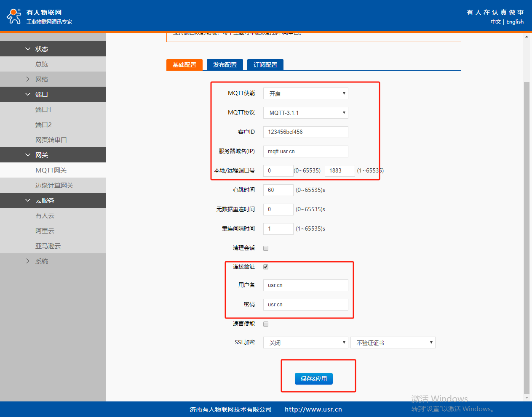Image resolution: width=532 pixels, height=417 pixels.
Task: Open 边缘计算网关 in the sidebar
Action: point(54,185)
